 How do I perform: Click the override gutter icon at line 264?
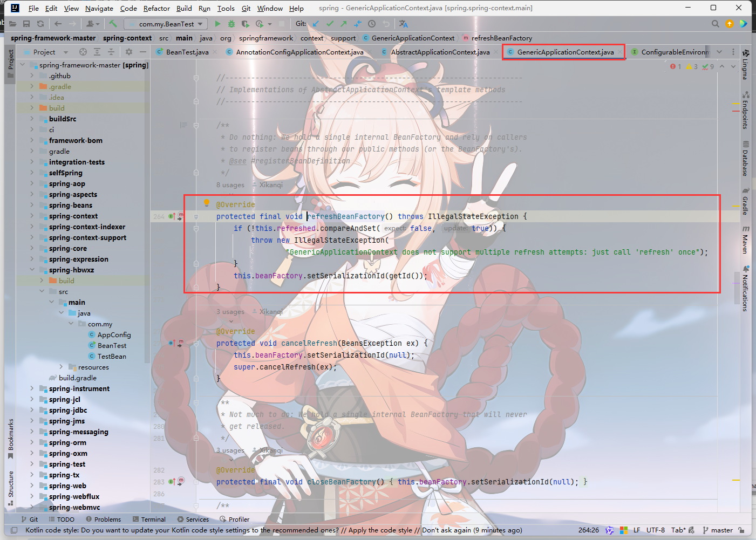[x=172, y=216]
